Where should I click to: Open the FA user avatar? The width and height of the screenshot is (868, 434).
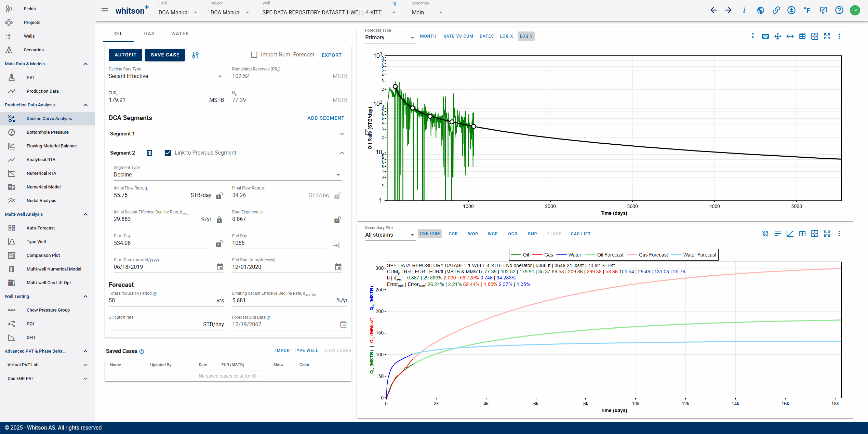point(855,10)
